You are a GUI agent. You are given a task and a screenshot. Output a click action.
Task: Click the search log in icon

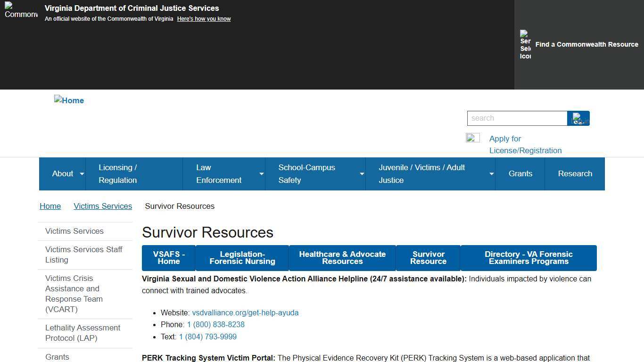click(578, 118)
